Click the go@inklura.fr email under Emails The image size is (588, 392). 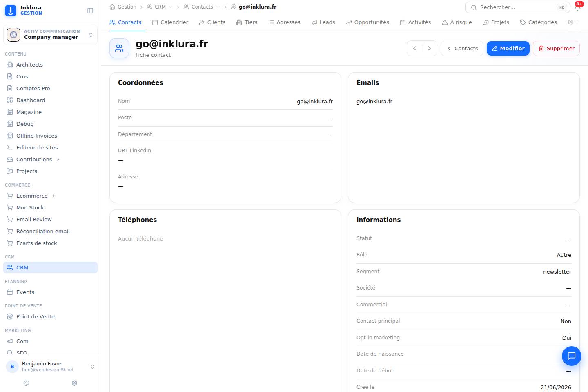(374, 102)
